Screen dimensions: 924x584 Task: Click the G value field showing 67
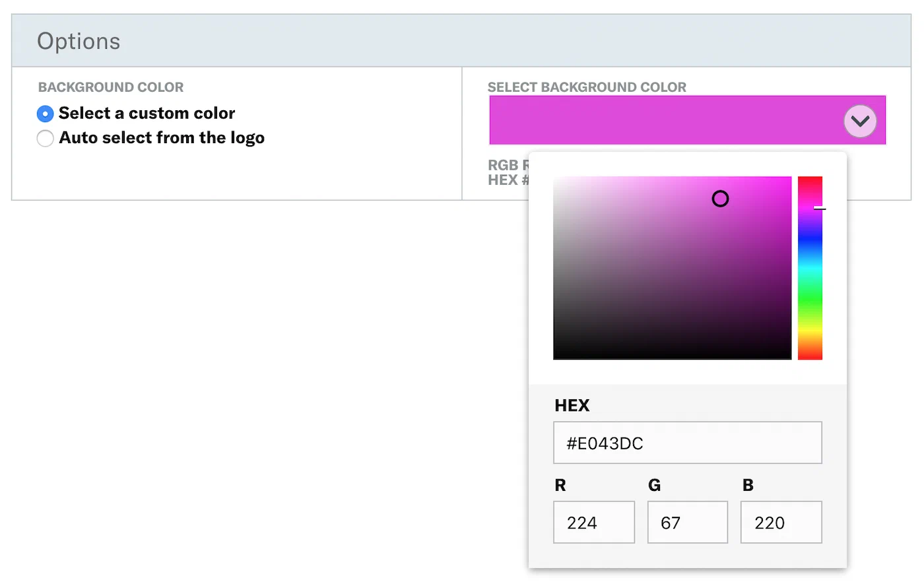687,523
